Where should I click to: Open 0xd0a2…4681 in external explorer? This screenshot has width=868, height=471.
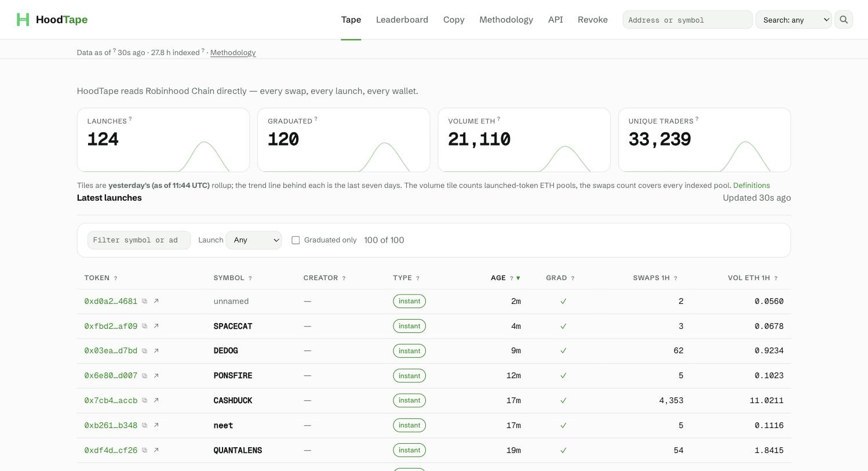pos(156,301)
